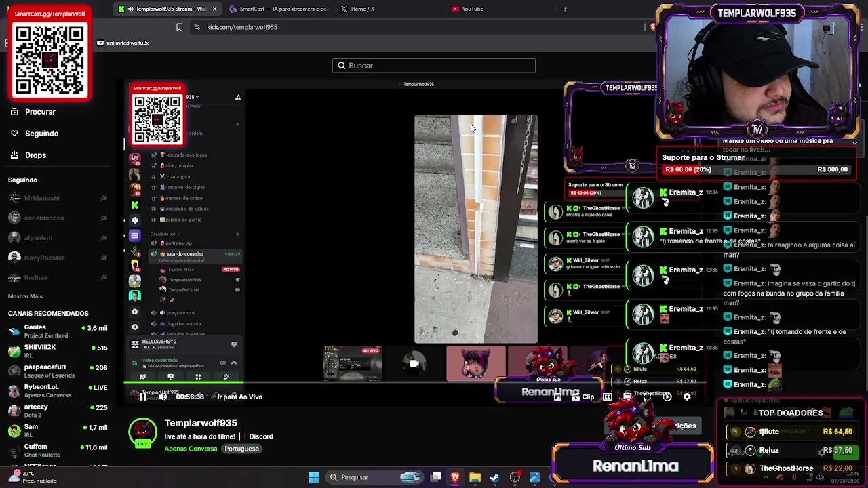Pause the Kick stream player
Screen dimensions: 868x488
click(142, 396)
